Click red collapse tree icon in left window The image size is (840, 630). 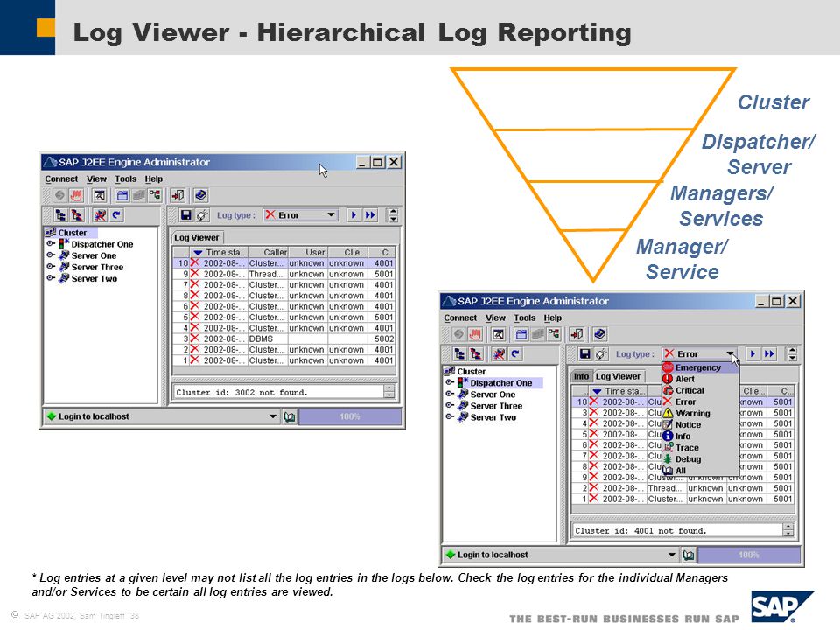pos(77,215)
